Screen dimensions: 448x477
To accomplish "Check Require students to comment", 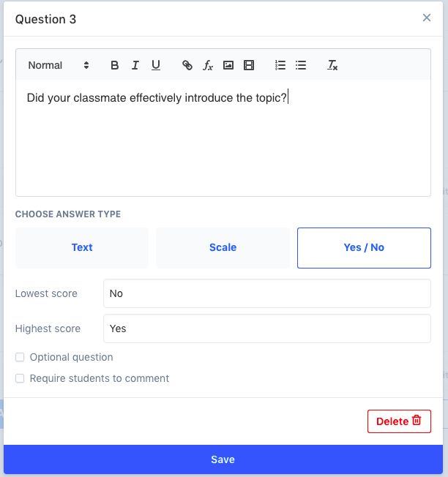I will click(x=20, y=379).
